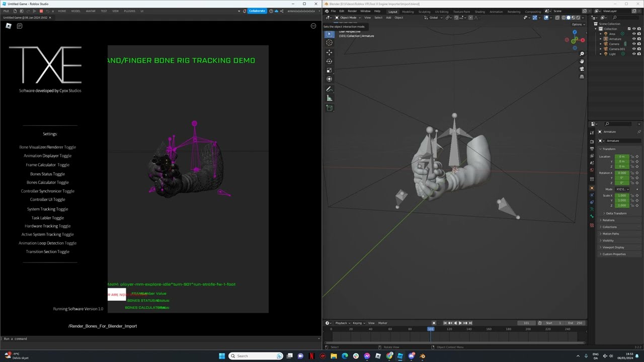Click the pan hand icon in viewport
Screen dimensions: 644x362
click(x=582, y=61)
